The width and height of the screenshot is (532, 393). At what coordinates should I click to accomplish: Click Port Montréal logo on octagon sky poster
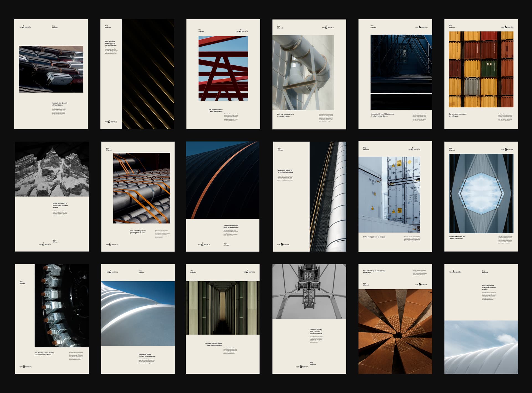click(507, 150)
